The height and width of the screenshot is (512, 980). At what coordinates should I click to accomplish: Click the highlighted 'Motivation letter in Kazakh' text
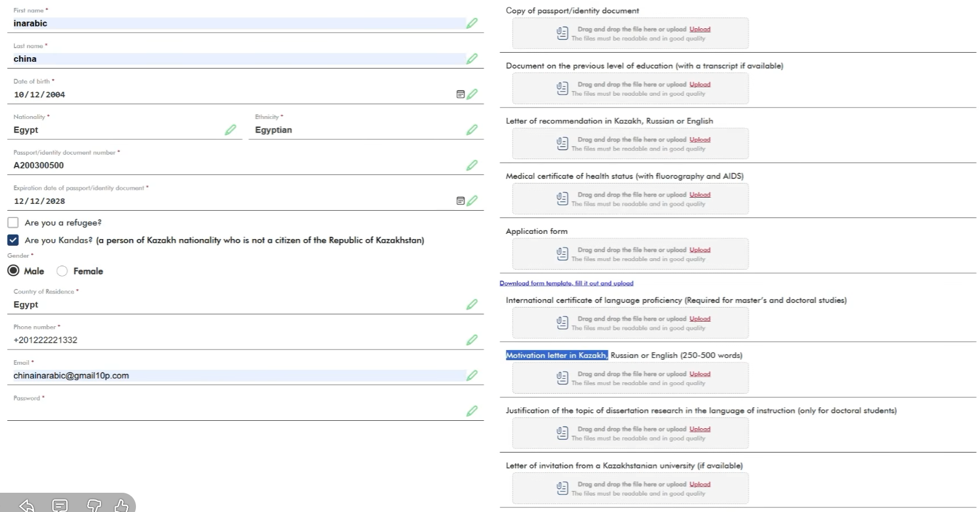point(557,355)
